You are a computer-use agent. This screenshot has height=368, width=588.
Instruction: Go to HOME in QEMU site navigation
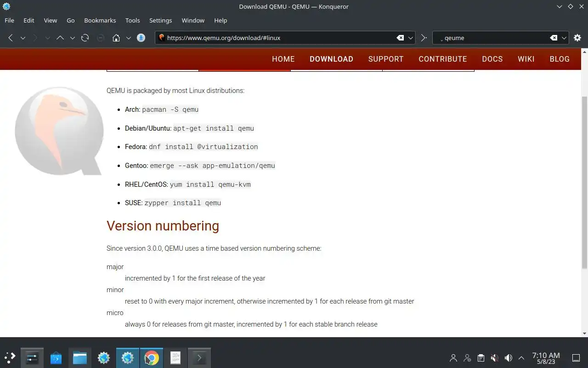(283, 59)
